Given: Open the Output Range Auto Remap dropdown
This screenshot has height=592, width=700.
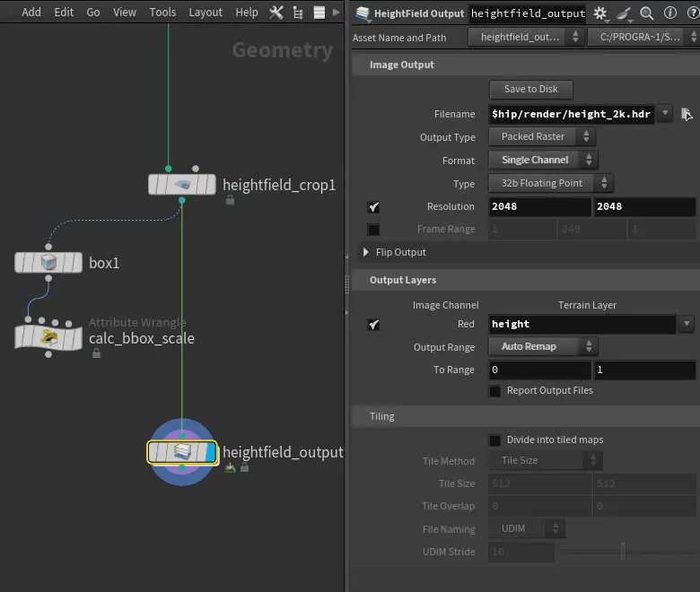Looking at the screenshot, I should click(543, 346).
